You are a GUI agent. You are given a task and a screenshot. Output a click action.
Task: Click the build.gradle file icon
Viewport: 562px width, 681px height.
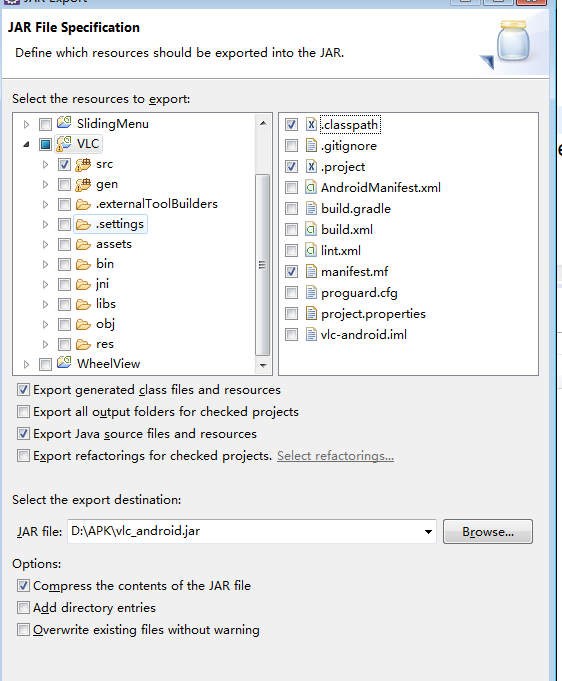click(311, 208)
